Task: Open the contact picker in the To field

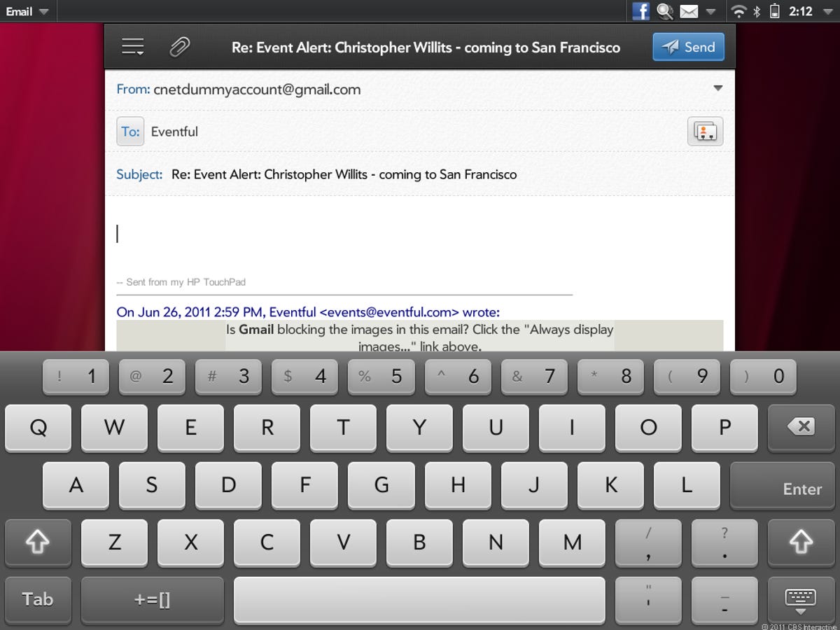Action: tap(704, 131)
